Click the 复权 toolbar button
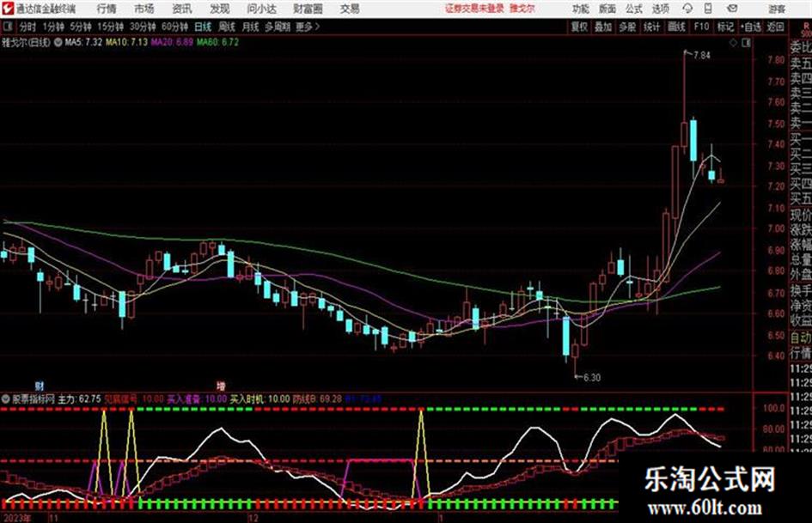The image size is (812, 523). tap(579, 27)
